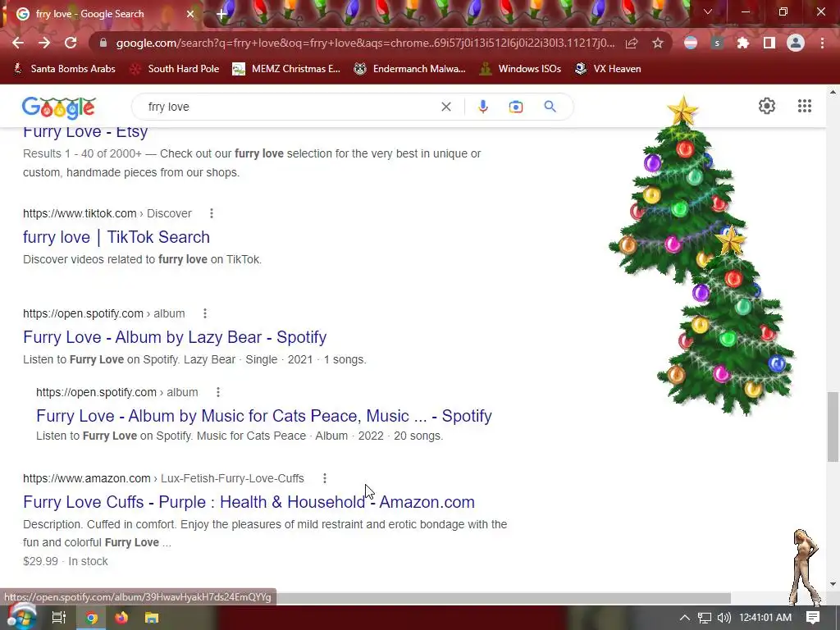Open the Endermanch Malwa... bookmark
The width and height of the screenshot is (840, 630).
[x=410, y=69]
